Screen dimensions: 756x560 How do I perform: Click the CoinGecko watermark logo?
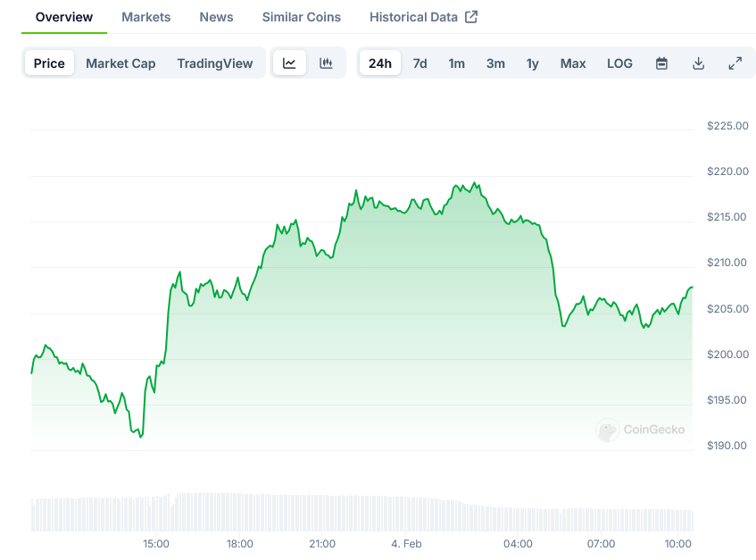click(641, 430)
